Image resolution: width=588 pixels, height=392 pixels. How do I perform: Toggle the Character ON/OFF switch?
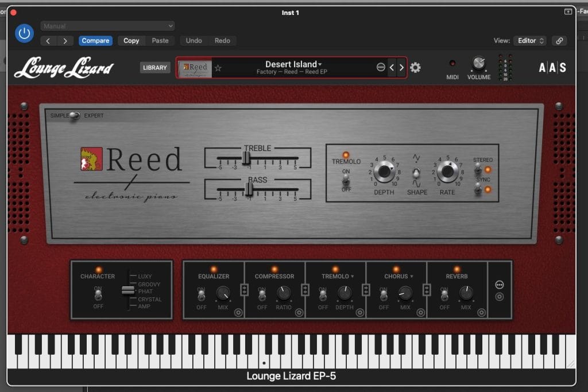pos(98,294)
